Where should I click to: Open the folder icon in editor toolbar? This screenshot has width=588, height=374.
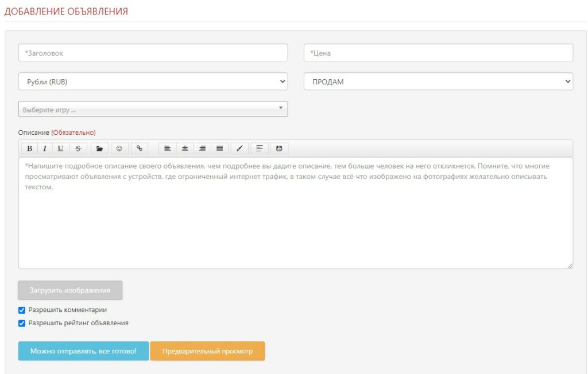99,149
